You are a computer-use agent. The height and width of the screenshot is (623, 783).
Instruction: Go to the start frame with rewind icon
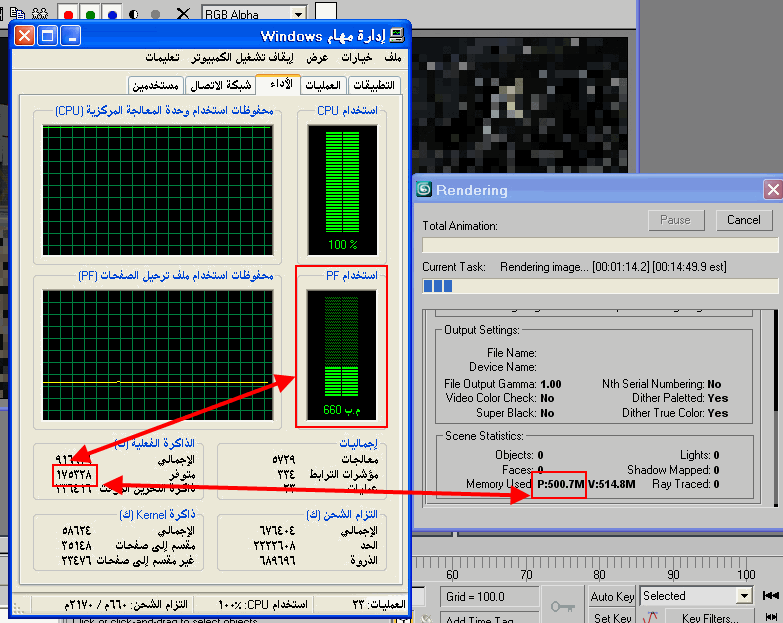[771, 595]
